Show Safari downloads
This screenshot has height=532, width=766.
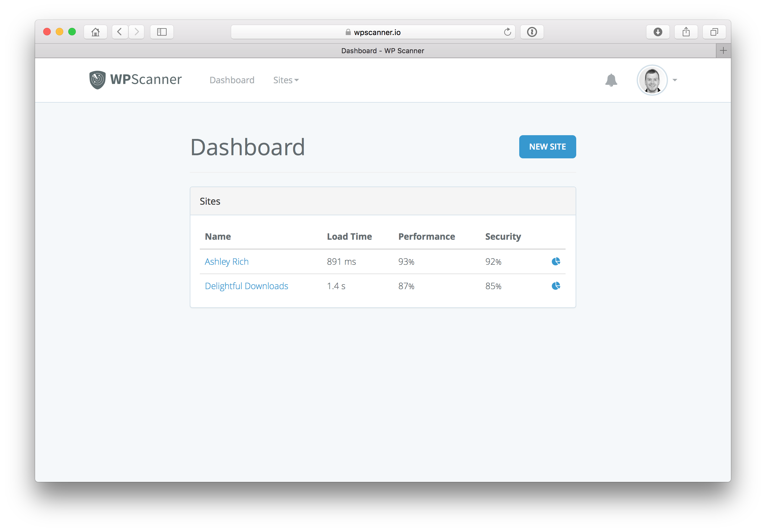tap(658, 32)
